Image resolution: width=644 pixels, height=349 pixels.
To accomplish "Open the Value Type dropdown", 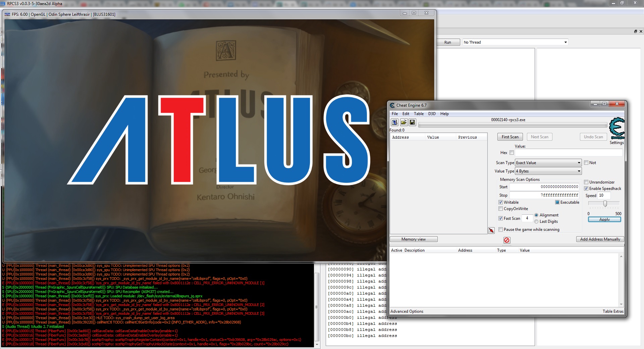I will point(548,171).
